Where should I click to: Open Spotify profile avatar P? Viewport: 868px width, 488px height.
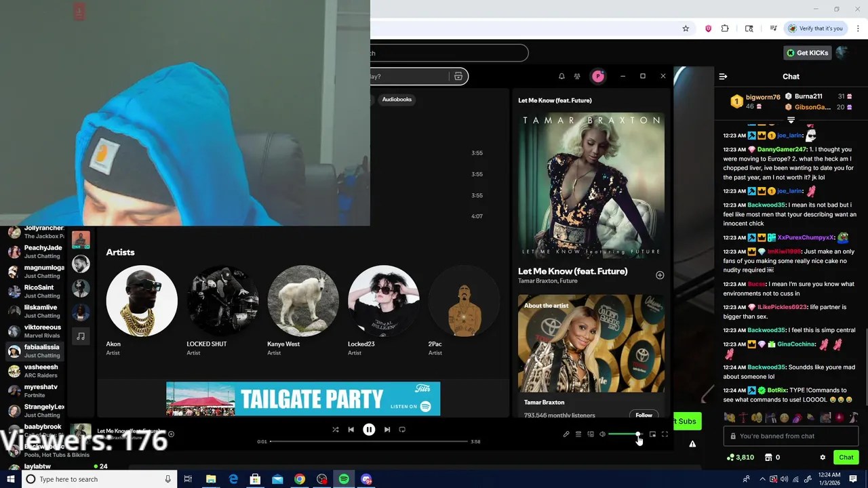[x=598, y=77]
